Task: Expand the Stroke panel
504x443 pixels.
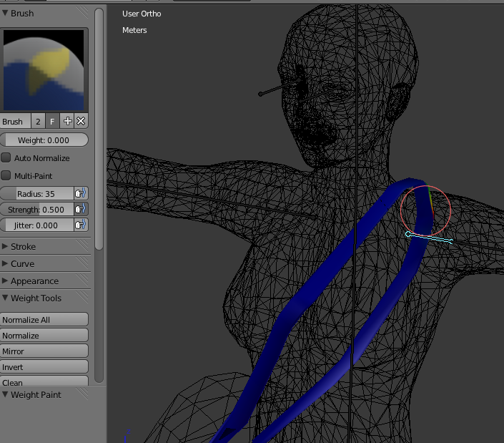Action: tap(5, 246)
